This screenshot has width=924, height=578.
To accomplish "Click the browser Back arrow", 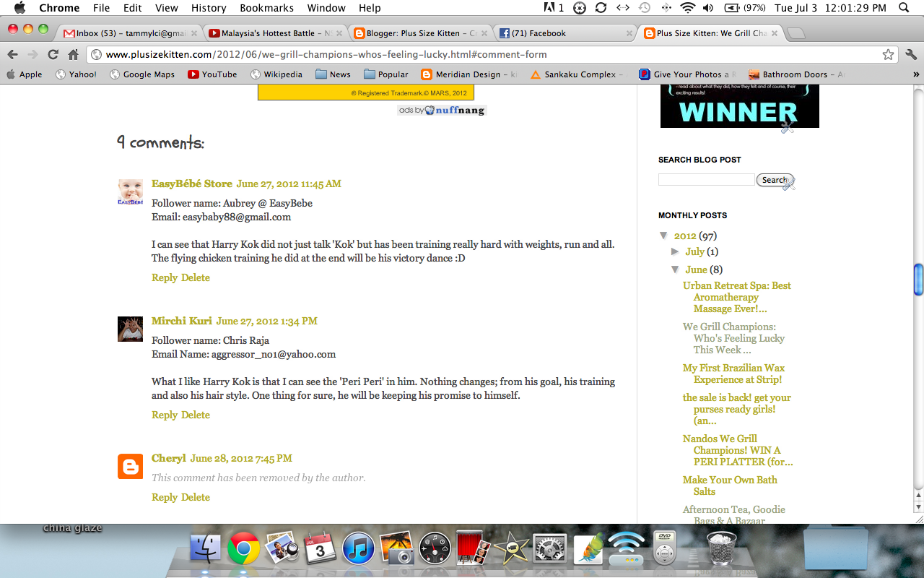I will pyautogui.click(x=12, y=55).
